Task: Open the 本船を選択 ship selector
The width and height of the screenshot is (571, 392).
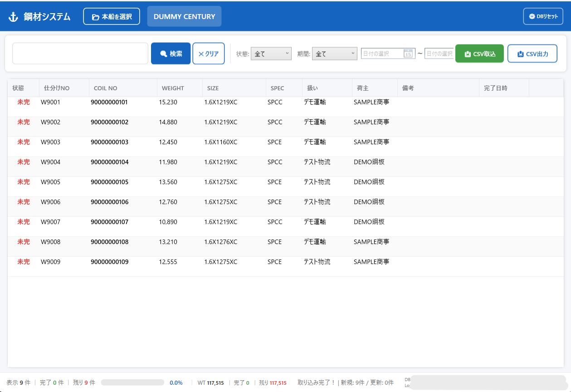Action: pyautogui.click(x=112, y=16)
